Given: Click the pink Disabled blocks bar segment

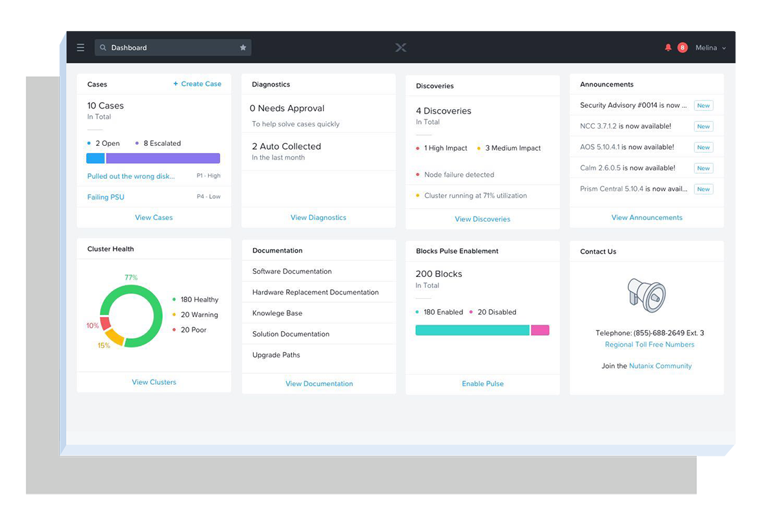Looking at the screenshot, I should click(x=540, y=330).
